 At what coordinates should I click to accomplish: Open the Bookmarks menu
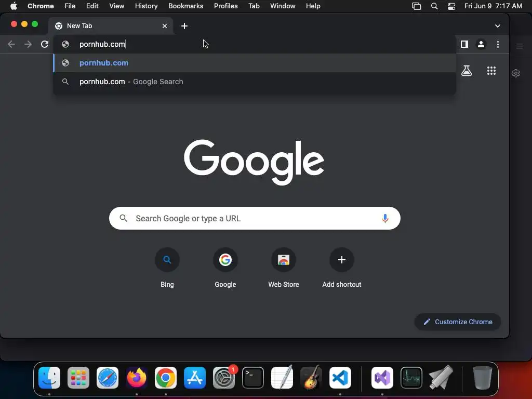(185, 6)
